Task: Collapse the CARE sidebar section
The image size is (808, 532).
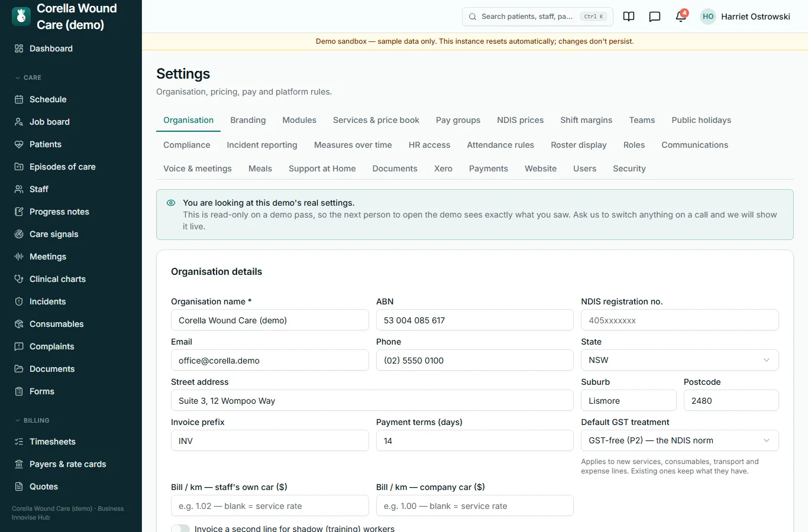Action: tap(28, 77)
